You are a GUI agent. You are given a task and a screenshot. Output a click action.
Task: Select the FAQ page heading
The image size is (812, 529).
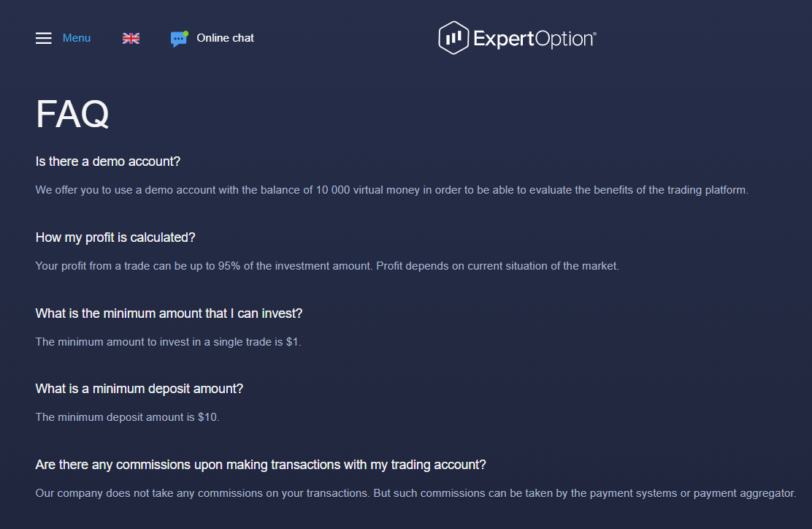pos(72,113)
